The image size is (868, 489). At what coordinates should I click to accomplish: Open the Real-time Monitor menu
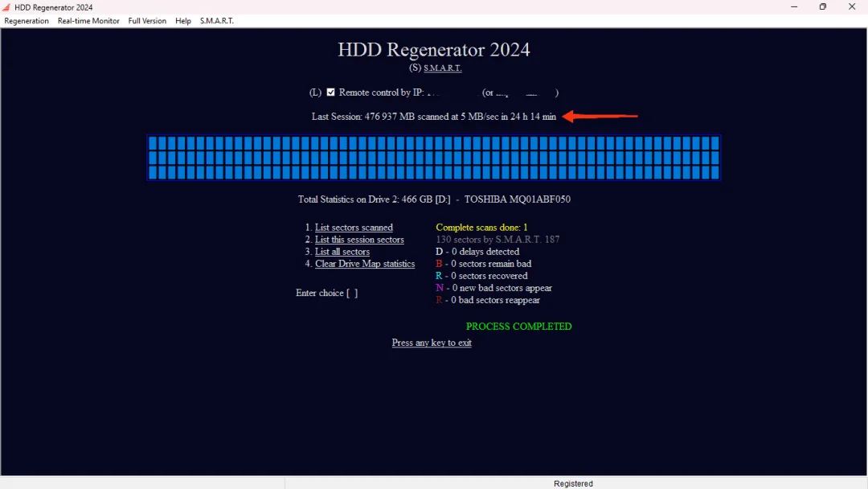click(x=88, y=21)
